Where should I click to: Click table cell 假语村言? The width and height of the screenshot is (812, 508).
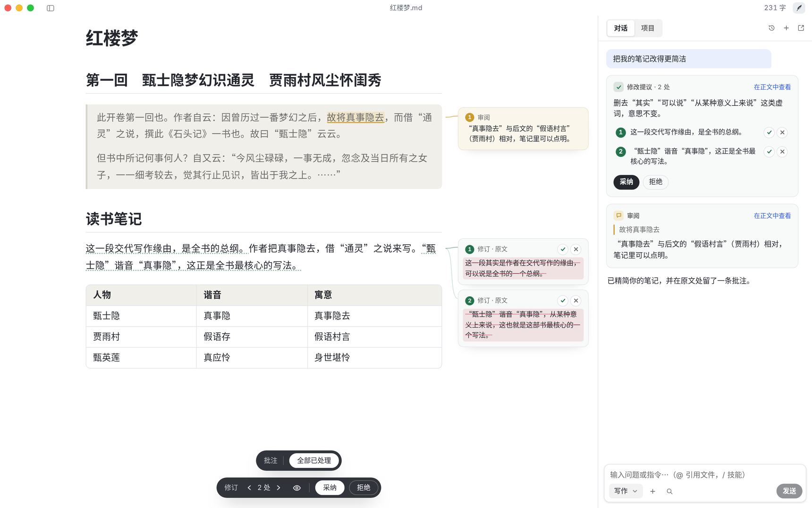click(x=374, y=337)
